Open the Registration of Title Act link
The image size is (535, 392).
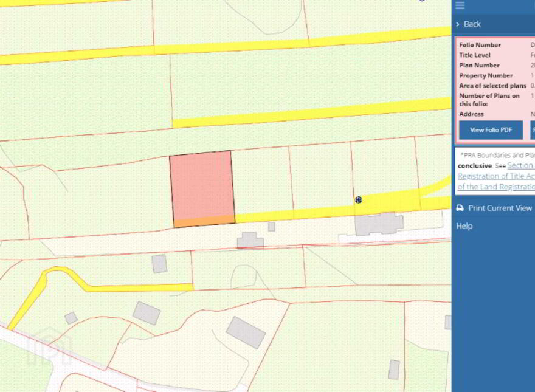point(496,176)
